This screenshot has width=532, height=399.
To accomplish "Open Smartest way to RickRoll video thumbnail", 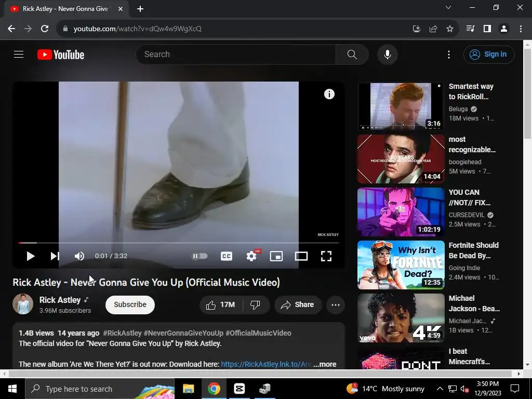I will click(x=401, y=106).
